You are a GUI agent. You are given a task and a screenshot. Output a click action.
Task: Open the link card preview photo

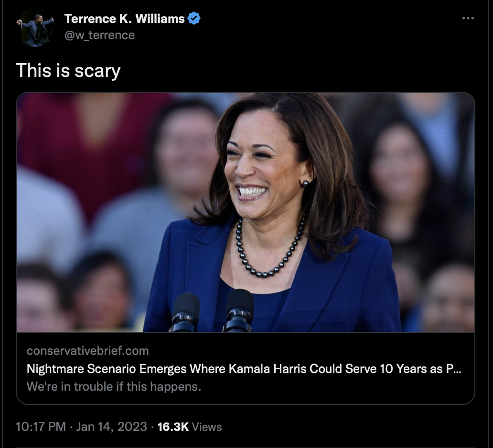245,212
